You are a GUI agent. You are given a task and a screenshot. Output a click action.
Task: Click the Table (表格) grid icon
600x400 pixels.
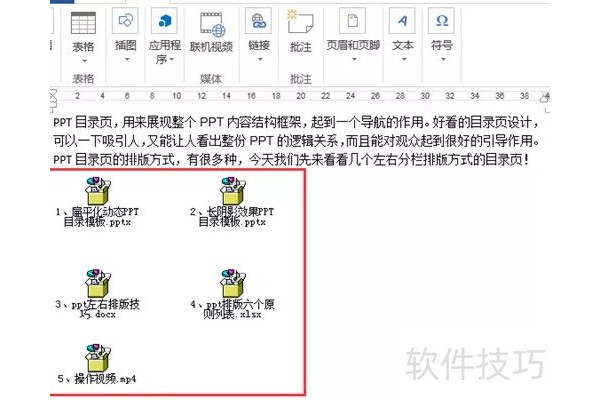click(x=83, y=23)
